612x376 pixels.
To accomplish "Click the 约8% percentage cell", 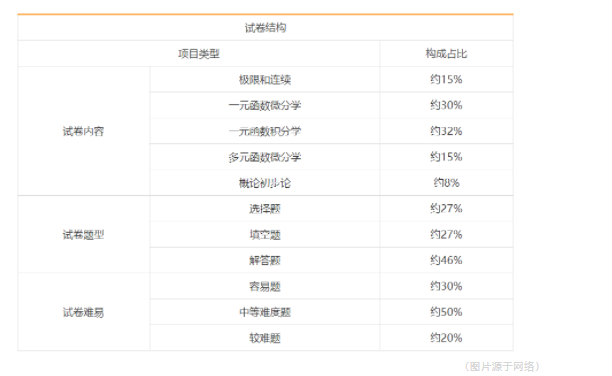I will coord(446,183).
